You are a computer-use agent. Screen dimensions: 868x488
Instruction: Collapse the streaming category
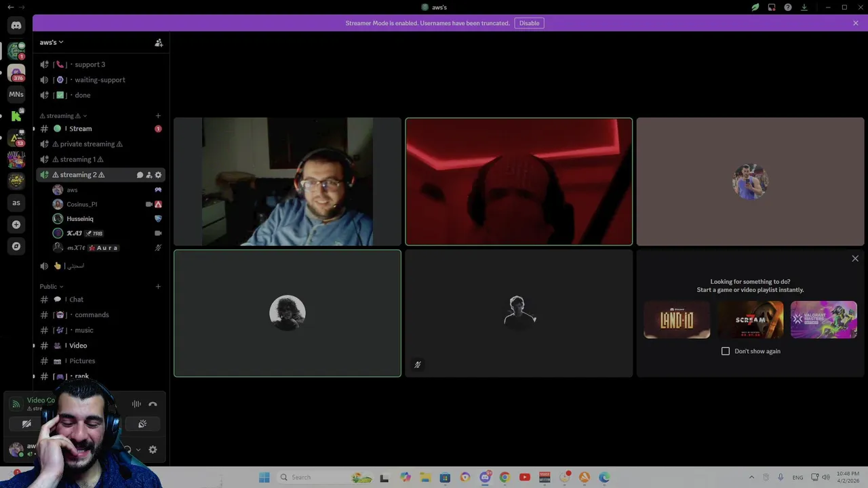pyautogui.click(x=63, y=116)
